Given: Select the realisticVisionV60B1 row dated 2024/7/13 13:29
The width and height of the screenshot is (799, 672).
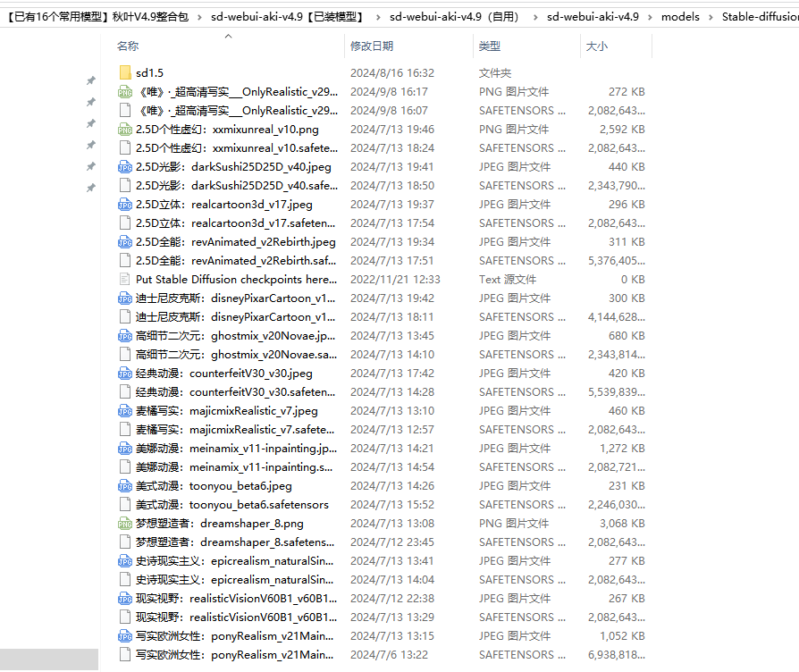Looking at the screenshot, I should (383, 617).
